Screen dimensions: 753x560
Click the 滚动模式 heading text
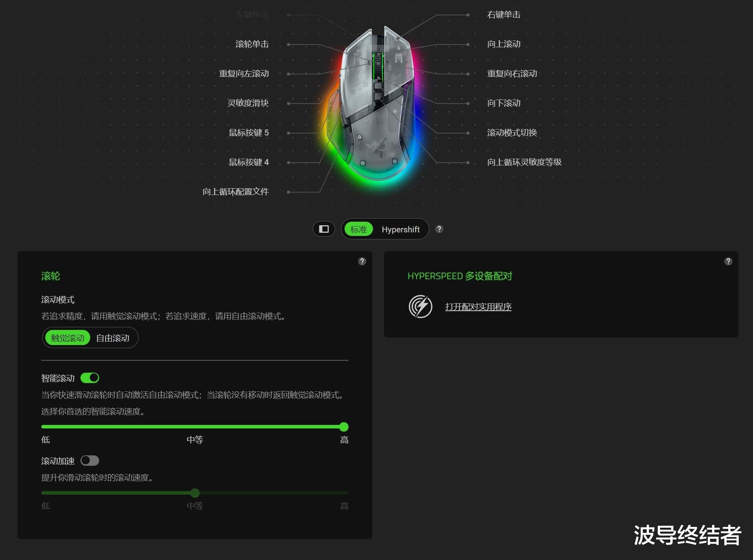tap(58, 300)
